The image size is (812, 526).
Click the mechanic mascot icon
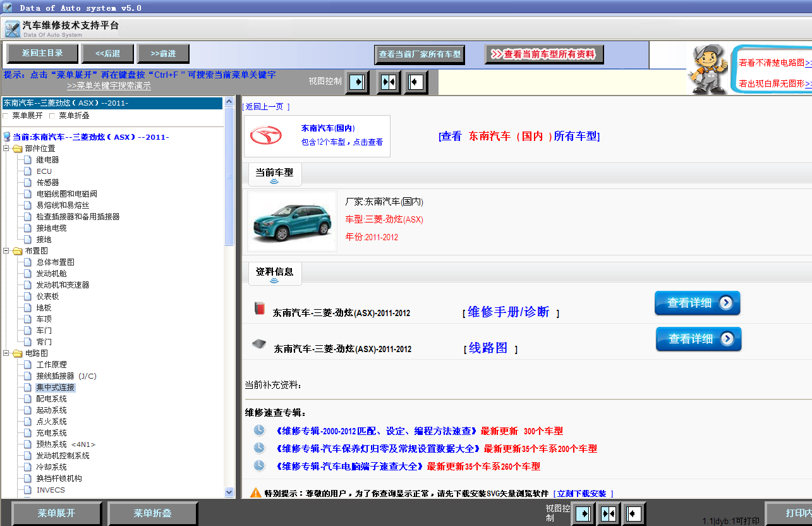coord(708,69)
